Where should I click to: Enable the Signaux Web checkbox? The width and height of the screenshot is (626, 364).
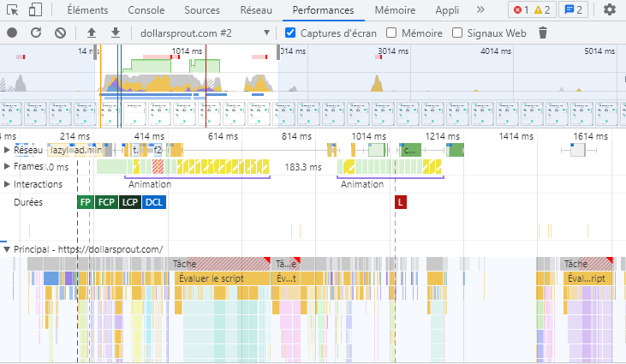(x=458, y=33)
